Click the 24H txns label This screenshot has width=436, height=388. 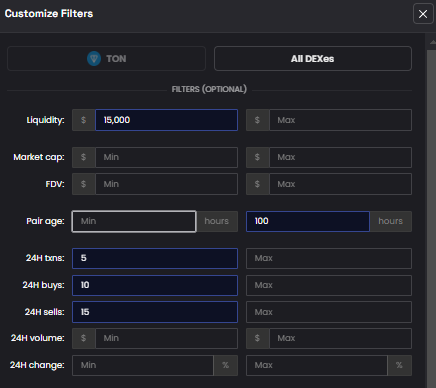click(45, 258)
